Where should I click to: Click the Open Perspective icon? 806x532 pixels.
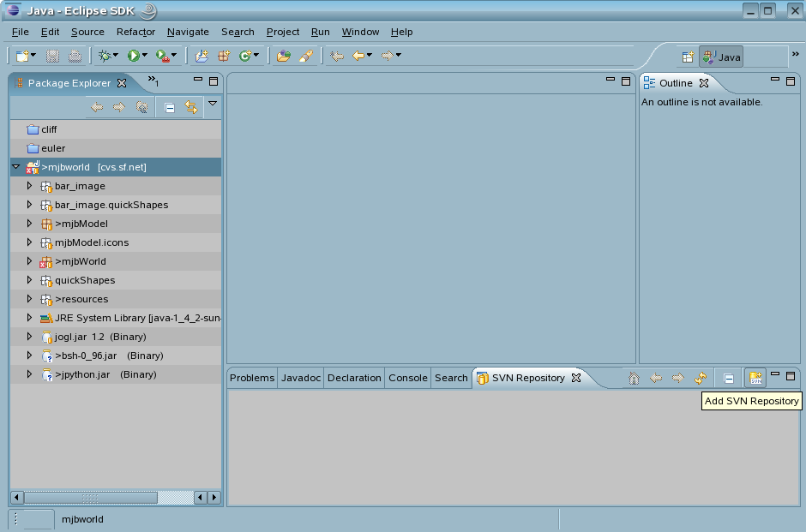coord(688,57)
